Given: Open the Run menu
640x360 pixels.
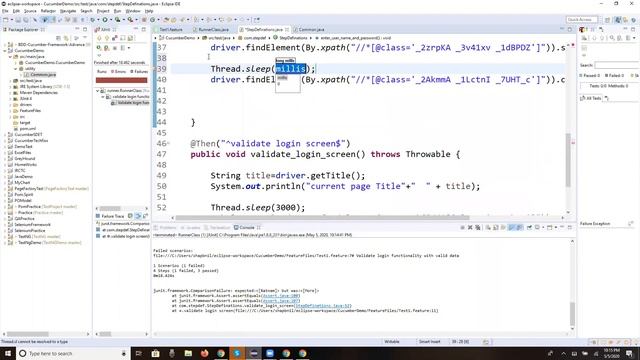Looking at the screenshot, I should coord(118,11).
